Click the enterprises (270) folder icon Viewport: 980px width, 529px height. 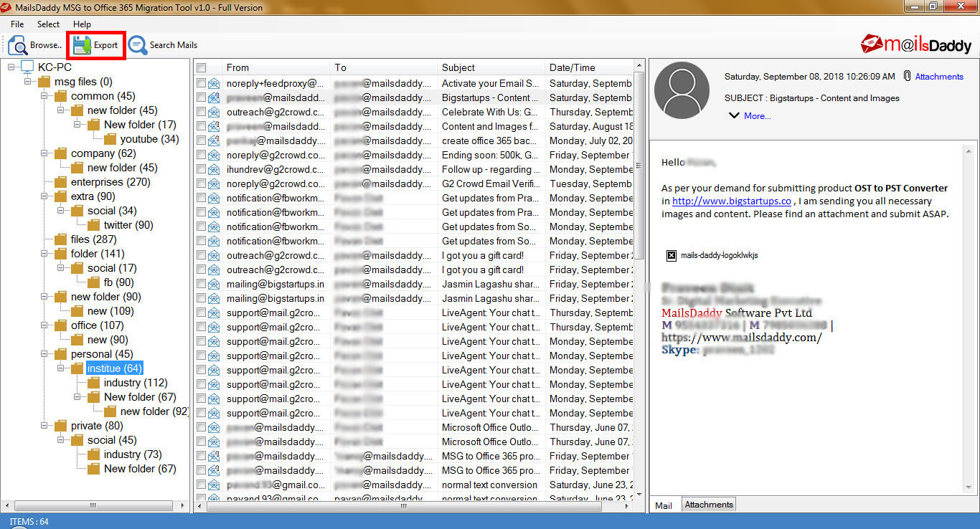coord(61,182)
